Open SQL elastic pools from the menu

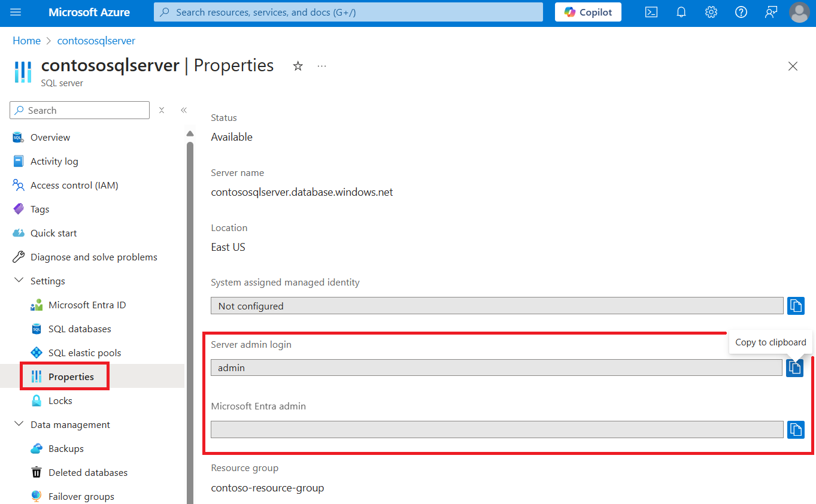(75, 353)
